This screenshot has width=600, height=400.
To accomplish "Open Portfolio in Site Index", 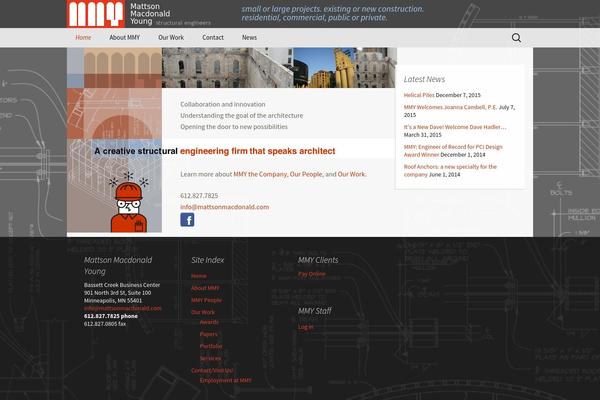I will (211, 346).
